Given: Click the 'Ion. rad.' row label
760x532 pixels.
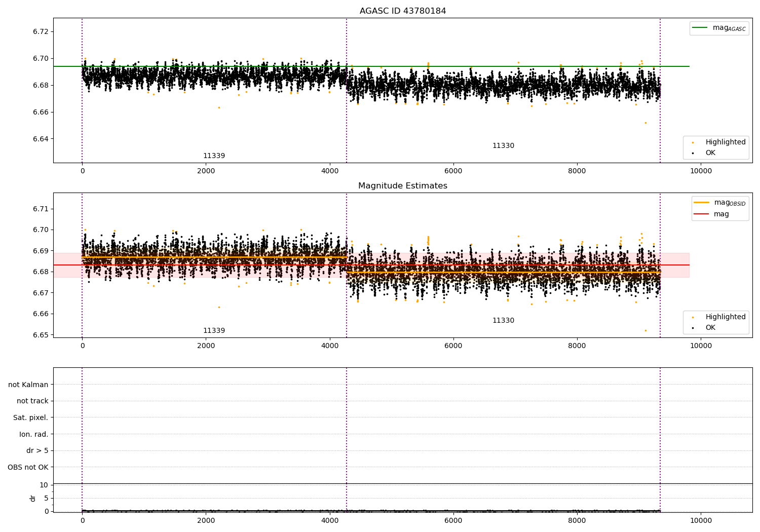Looking at the screenshot, I should tap(34, 434).
